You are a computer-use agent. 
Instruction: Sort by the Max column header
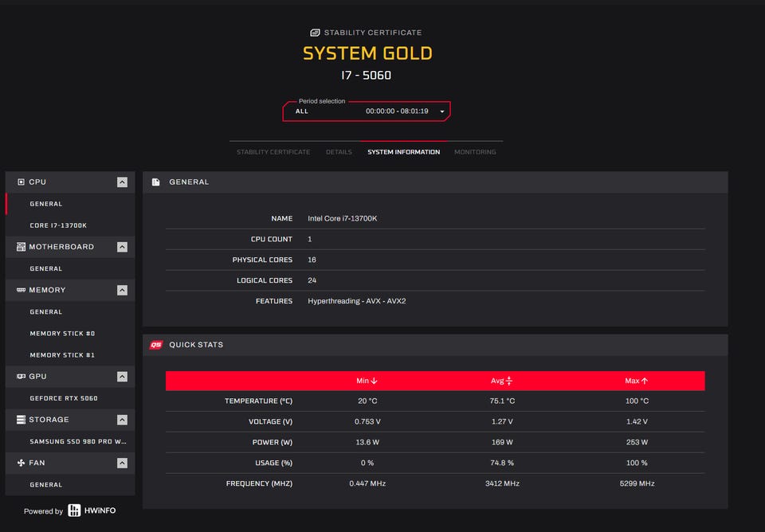[x=637, y=381]
